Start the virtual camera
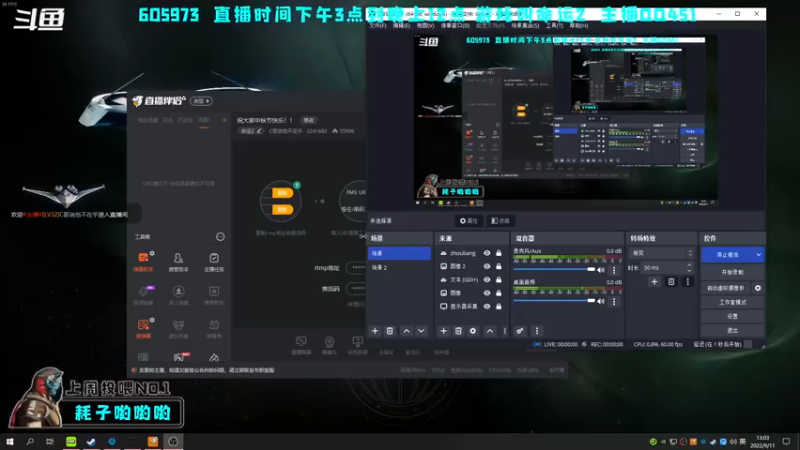This screenshot has height=450, width=800. [726, 288]
